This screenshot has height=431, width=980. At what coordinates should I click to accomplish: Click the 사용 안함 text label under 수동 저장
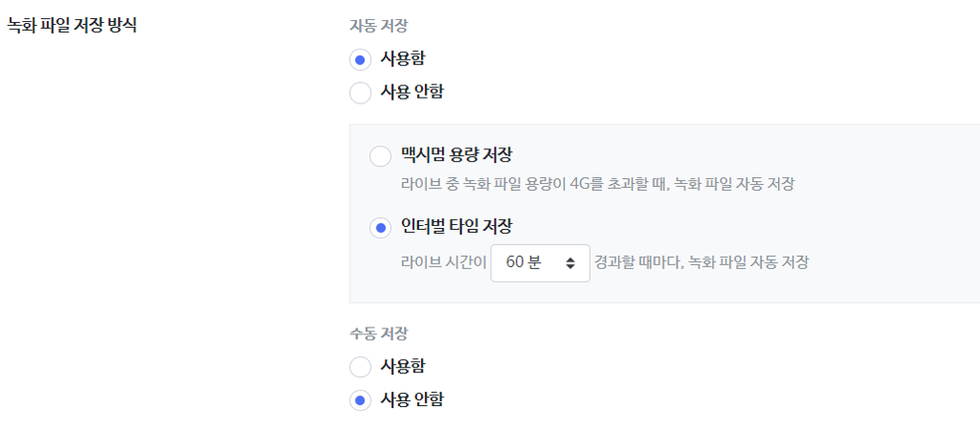pos(412,398)
